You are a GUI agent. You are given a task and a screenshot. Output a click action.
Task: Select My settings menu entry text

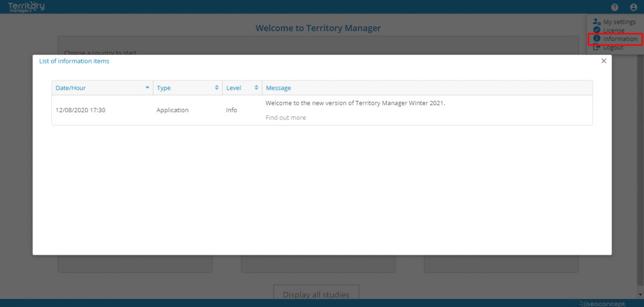click(619, 22)
